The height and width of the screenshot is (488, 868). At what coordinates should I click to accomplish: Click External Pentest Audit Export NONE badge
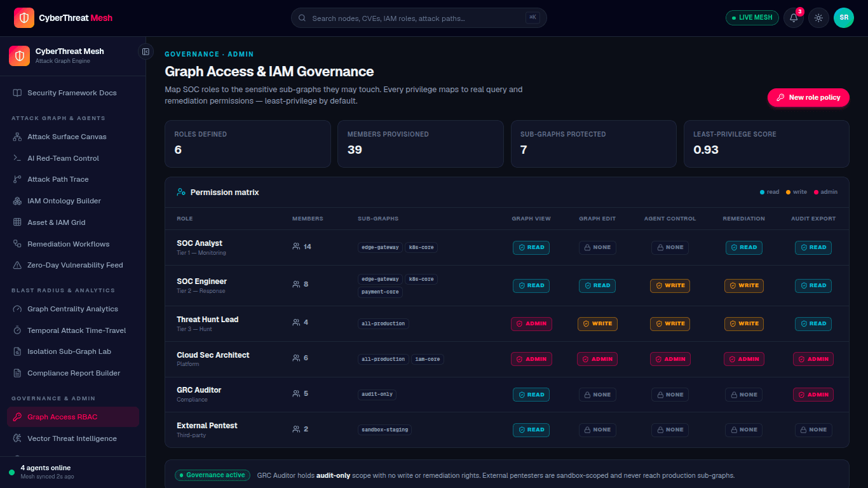click(813, 430)
